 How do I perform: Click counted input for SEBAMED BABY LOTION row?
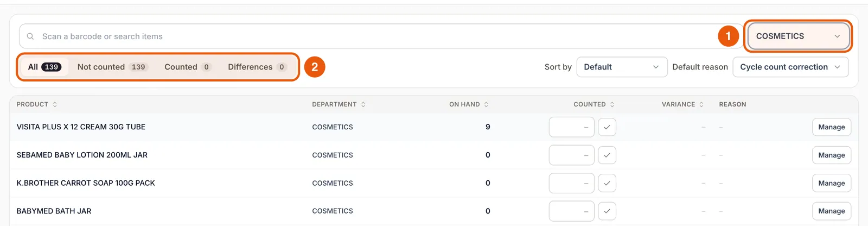click(572, 155)
